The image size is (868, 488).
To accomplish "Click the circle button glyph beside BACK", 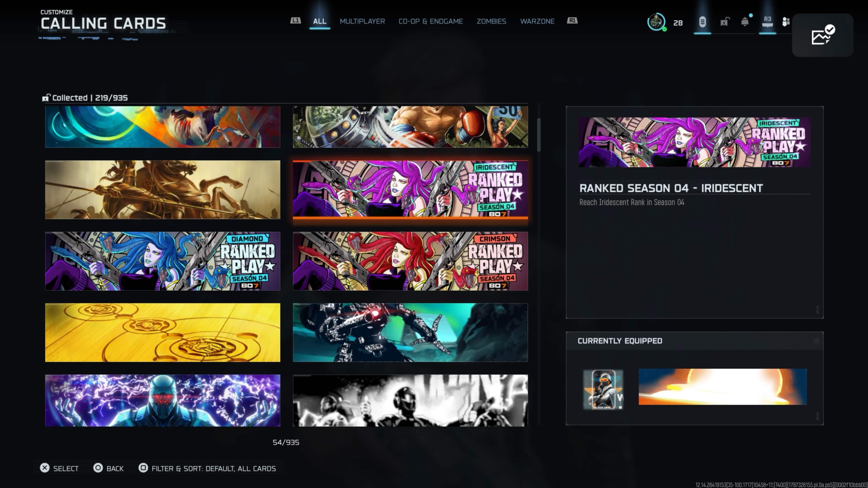I will (x=98, y=468).
